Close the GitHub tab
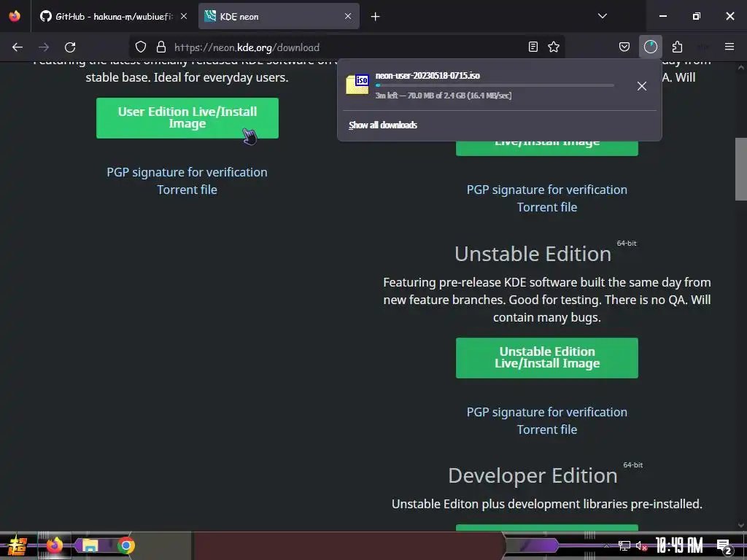Viewport: 747px width, 560px height. pyautogui.click(x=184, y=16)
